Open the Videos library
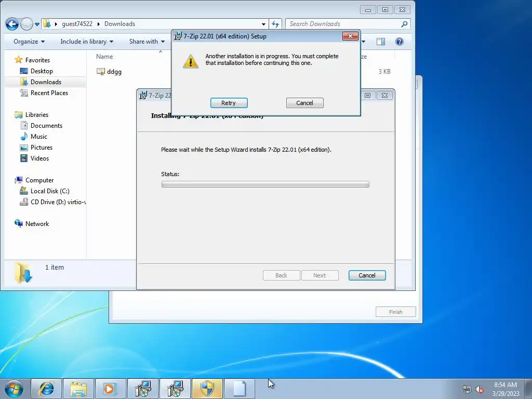The image size is (532, 399). click(39, 158)
